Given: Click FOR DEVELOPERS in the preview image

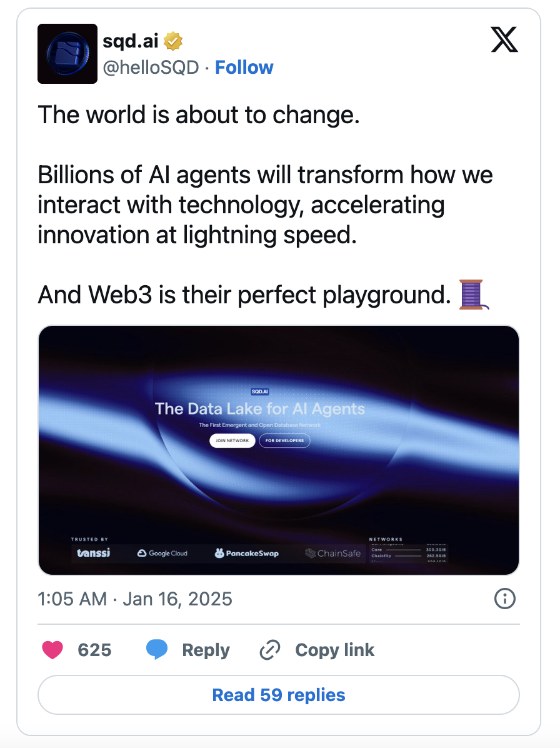Looking at the screenshot, I should point(284,441).
